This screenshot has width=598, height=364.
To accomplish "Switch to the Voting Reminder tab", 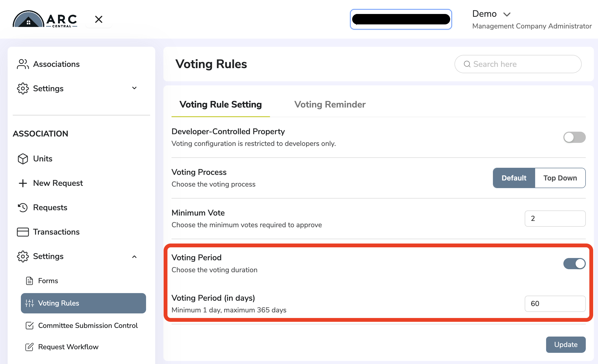I will click(330, 104).
